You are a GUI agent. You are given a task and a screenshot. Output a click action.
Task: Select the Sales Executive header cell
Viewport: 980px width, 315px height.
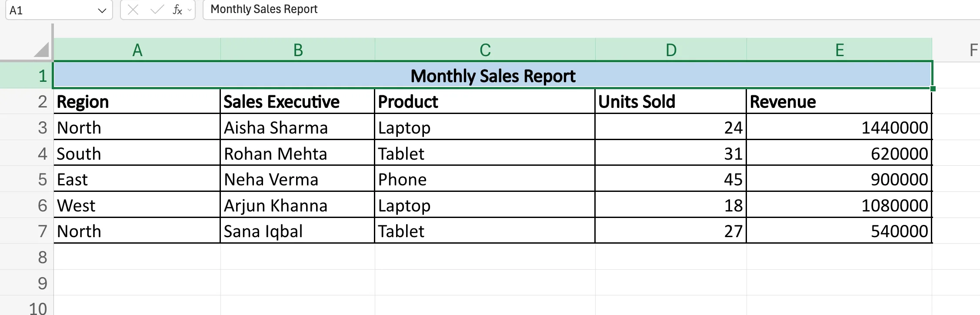[297, 102]
